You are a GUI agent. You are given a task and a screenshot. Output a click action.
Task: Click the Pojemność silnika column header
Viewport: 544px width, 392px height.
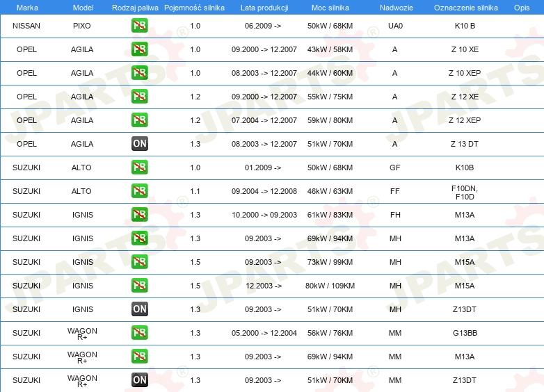click(194, 8)
